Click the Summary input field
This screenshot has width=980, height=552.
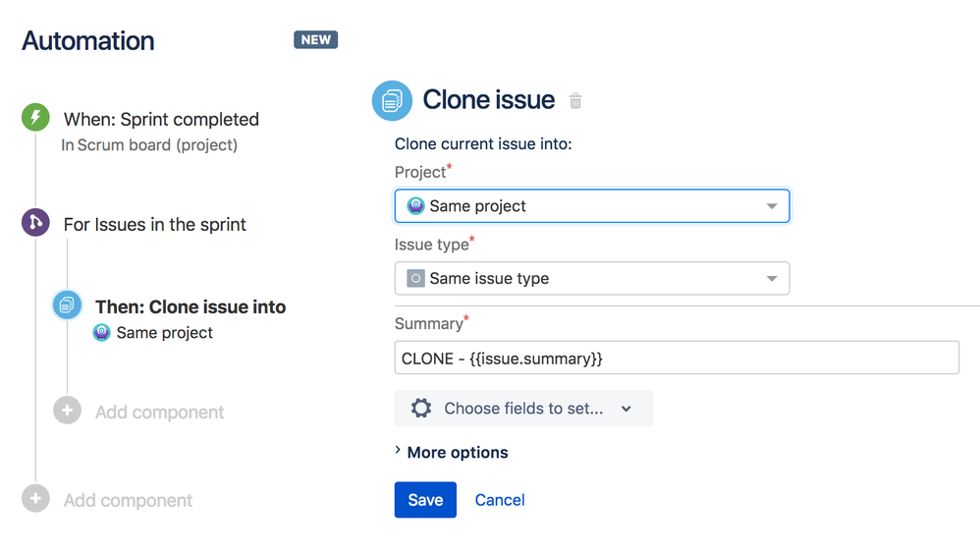click(676, 359)
